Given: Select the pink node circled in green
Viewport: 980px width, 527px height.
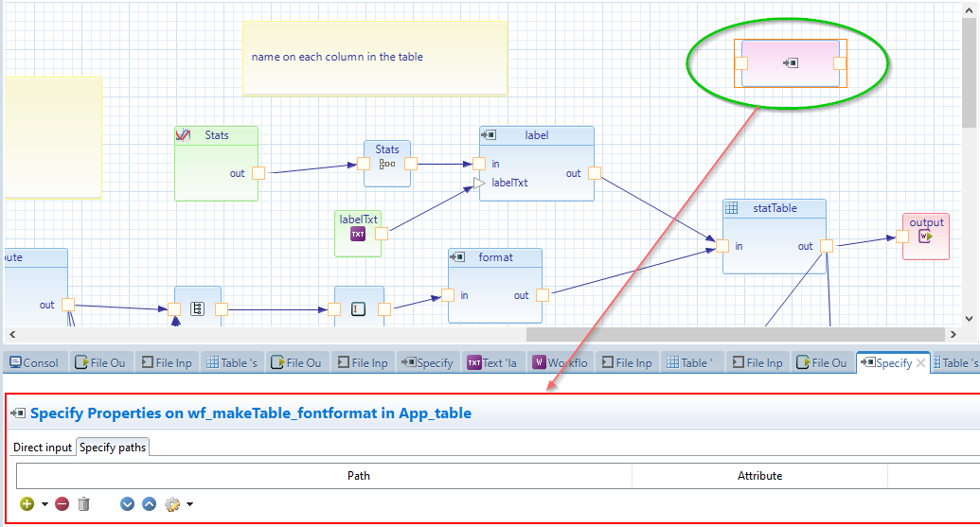Looking at the screenshot, I should (x=790, y=62).
